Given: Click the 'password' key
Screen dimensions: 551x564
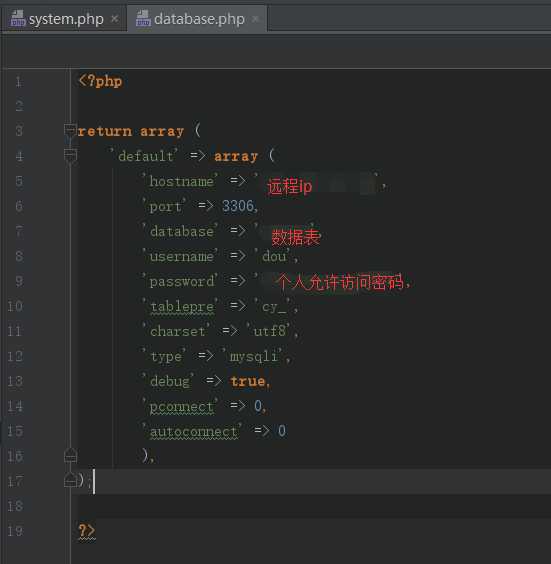Looking at the screenshot, I should point(180,281).
